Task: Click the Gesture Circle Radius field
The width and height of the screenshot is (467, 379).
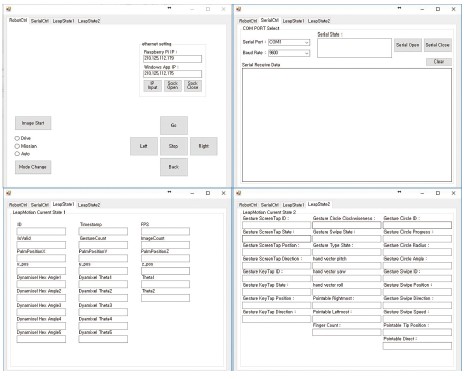Action: click(417, 252)
